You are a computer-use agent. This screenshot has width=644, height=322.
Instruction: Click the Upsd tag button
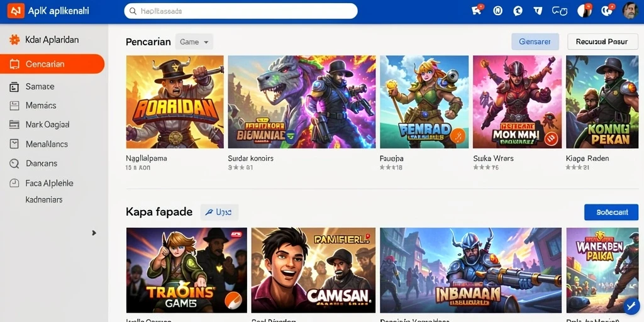pyautogui.click(x=219, y=213)
